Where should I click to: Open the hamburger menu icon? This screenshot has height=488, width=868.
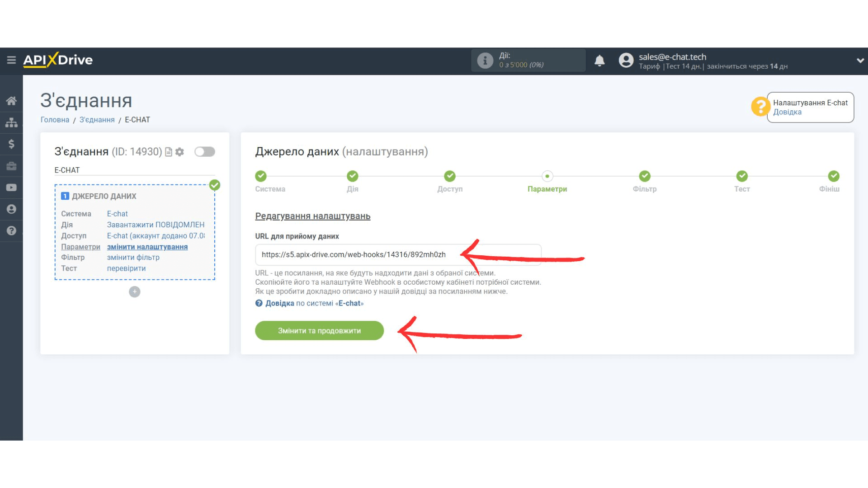coord(11,60)
